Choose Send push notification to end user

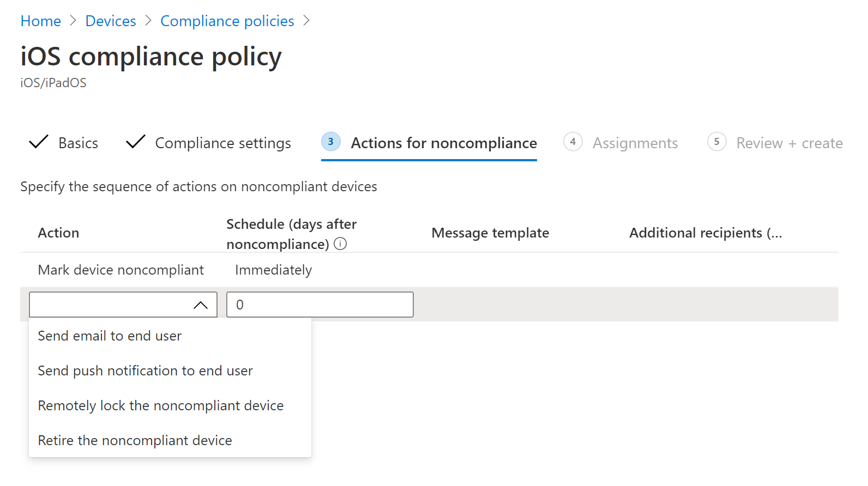[x=145, y=371]
